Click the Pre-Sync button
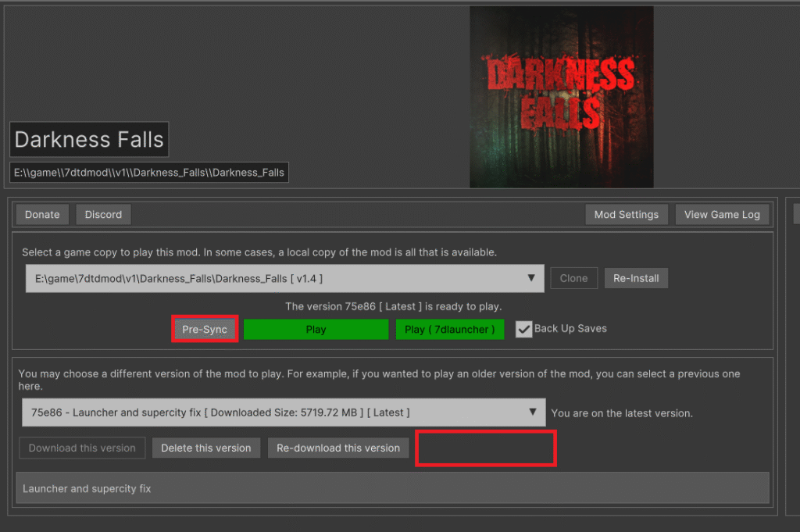The image size is (800, 532). 205,329
